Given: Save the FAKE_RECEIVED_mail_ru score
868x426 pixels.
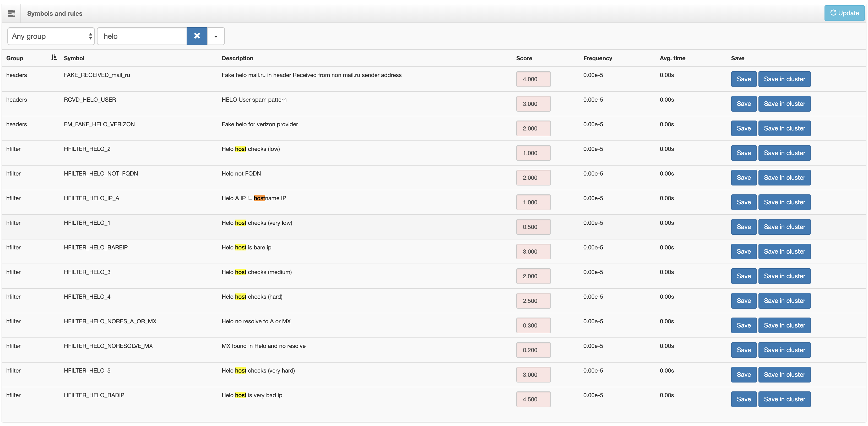Looking at the screenshot, I should coord(743,79).
